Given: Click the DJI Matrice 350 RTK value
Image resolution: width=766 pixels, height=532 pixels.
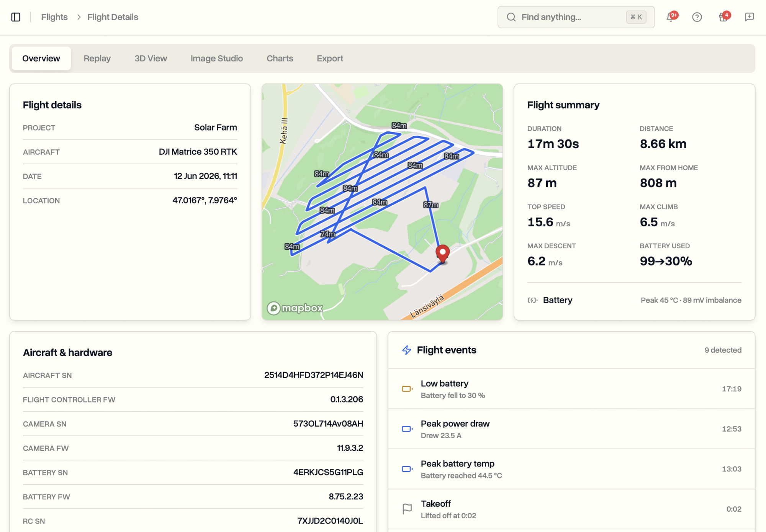Looking at the screenshot, I should [198, 152].
